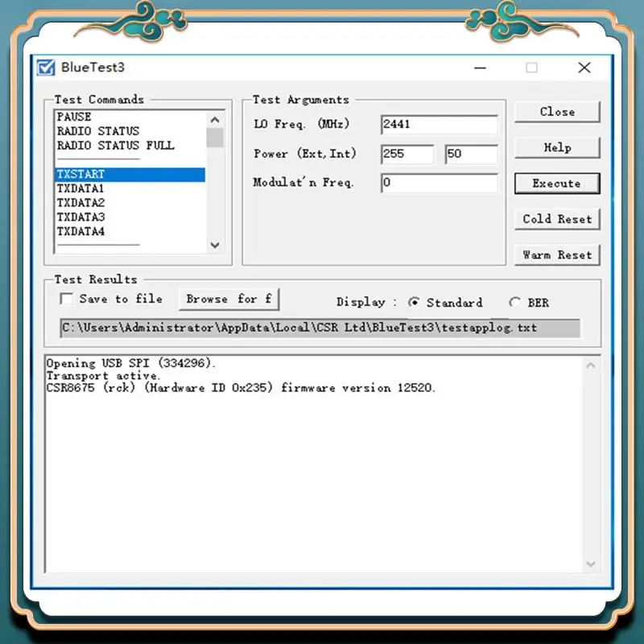Click the BlueTest3 application icon in title bar
The height and width of the screenshot is (644, 644).
[x=44, y=68]
